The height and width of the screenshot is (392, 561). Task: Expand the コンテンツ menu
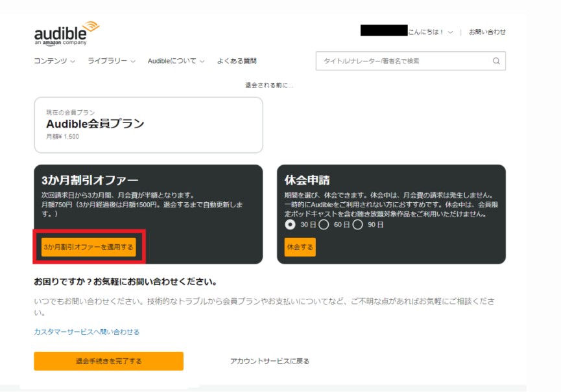54,61
